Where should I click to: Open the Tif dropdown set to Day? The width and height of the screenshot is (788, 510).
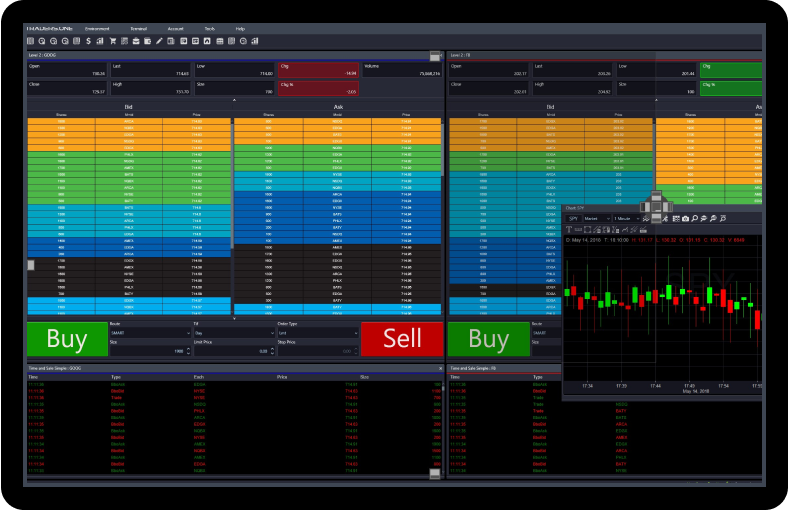[233, 334]
